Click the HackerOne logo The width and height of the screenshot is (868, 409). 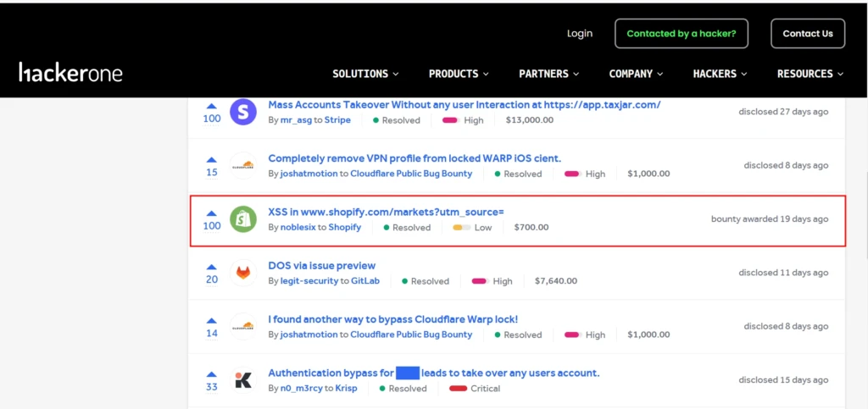pos(70,73)
